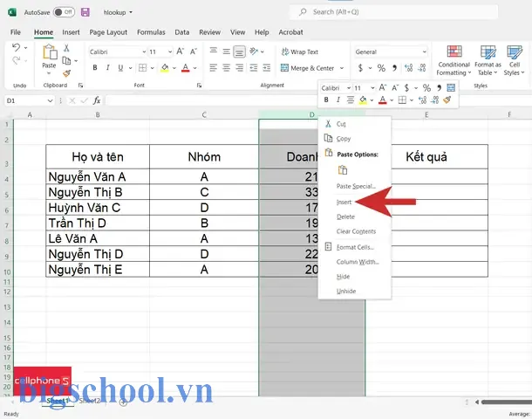Toggle Underline in the ribbon Font group
This screenshot has width=532, height=419.
[x=120, y=68]
